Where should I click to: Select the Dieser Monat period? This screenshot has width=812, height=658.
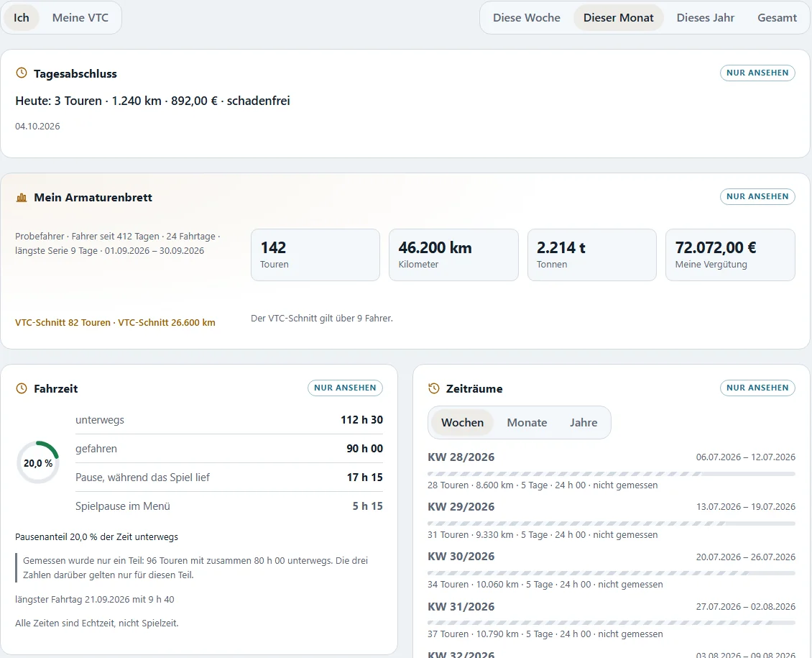tap(618, 17)
